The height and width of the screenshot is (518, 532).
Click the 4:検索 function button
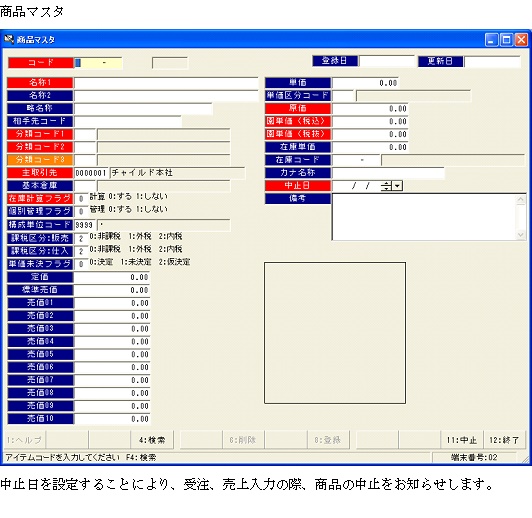click(x=152, y=440)
